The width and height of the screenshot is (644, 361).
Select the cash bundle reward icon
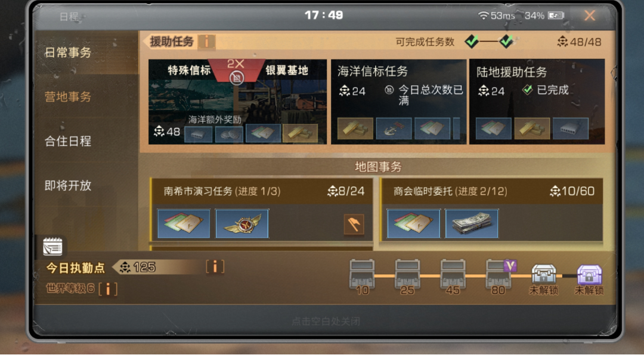coord(472,223)
